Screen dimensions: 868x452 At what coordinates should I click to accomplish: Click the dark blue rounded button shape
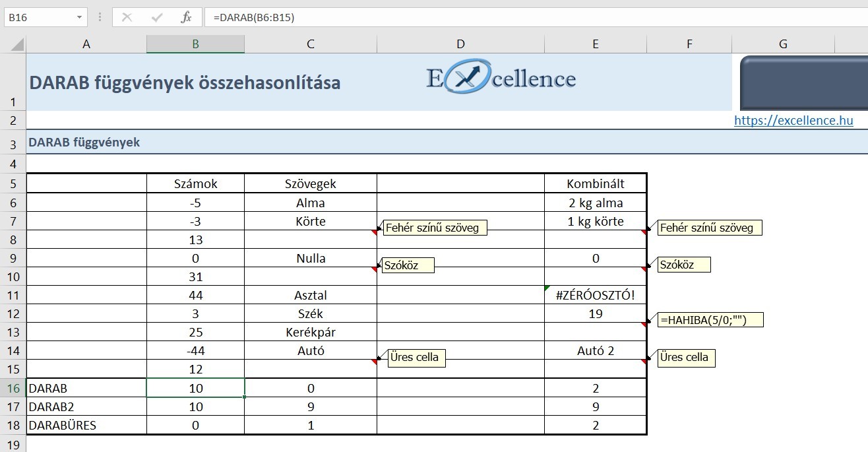(804, 83)
